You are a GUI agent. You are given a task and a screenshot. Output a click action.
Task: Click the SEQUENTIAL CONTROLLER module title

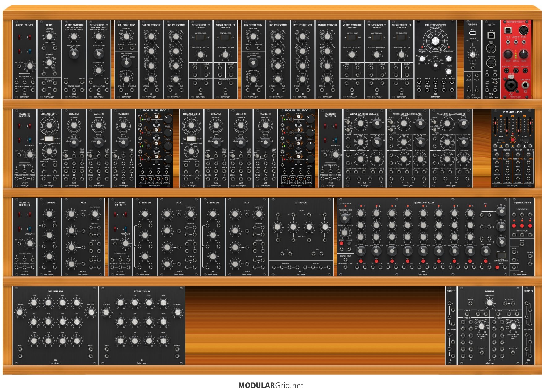pos(423,202)
